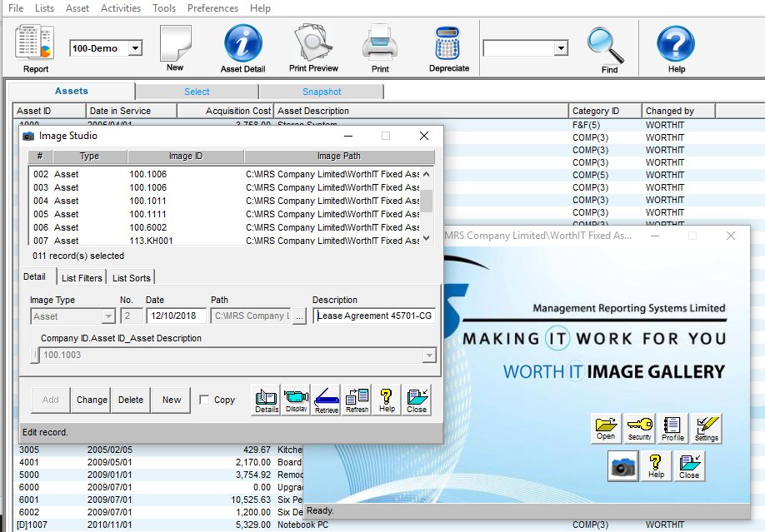Open the Profile icon in Image Gallery
This screenshot has width=765, height=532.
672,428
